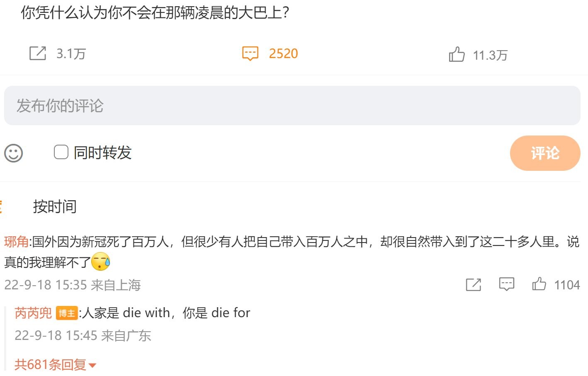Click the 22-9-18 15:35 来自上海 timestamp

(73, 285)
